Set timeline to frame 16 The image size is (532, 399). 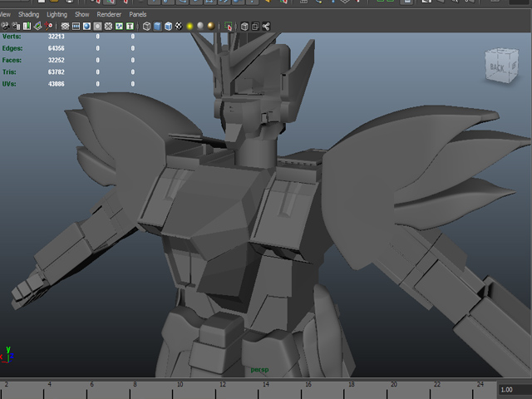click(308, 384)
